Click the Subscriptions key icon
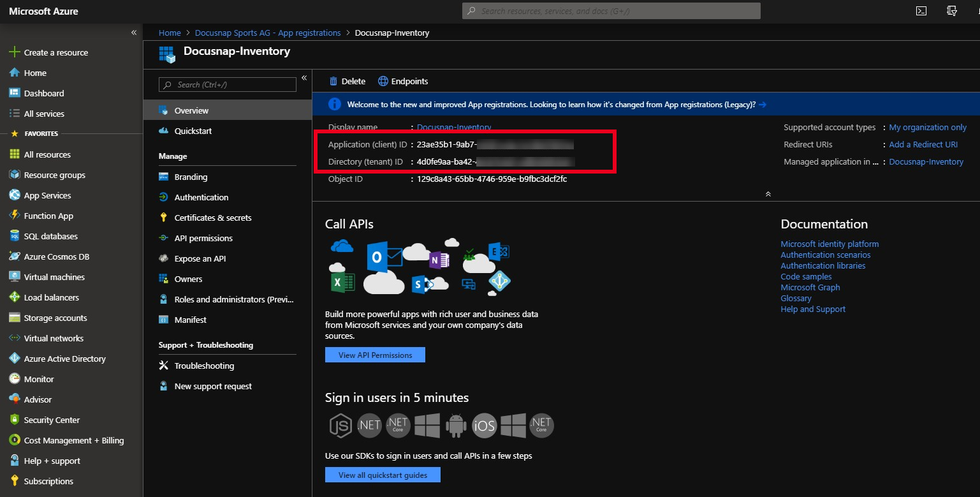Screen dimensions: 980x497 click(14, 481)
